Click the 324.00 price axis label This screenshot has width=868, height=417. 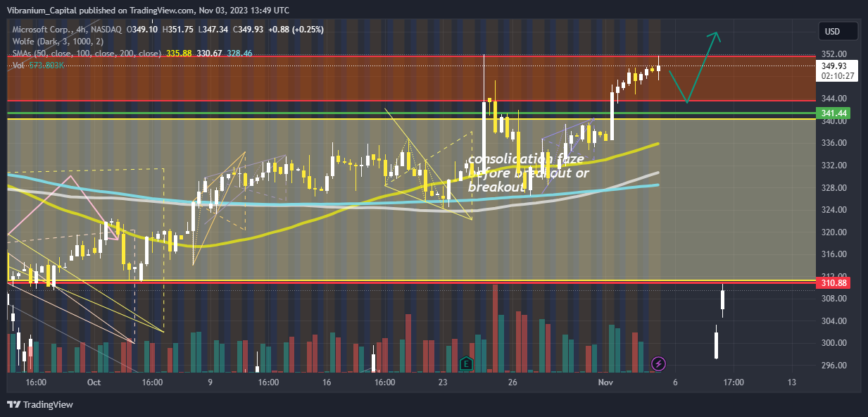click(x=834, y=210)
